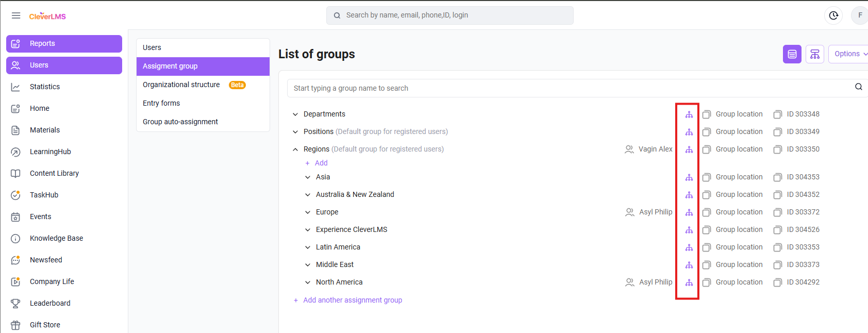This screenshot has width=868, height=333.
Task: Click the hierarchy icon in Europe row
Action: pyautogui.click(x=689, y=212)
